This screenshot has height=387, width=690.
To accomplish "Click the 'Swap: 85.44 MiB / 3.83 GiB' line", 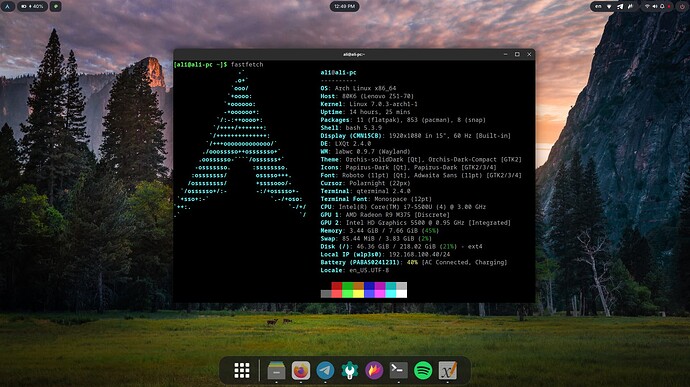I will click(376, 239).
